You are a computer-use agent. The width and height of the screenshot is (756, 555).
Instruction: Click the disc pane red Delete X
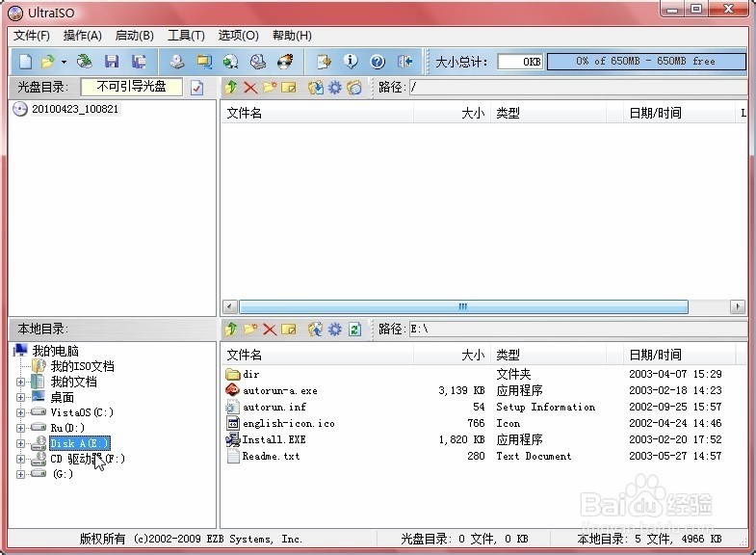click(x=250, y=88)
